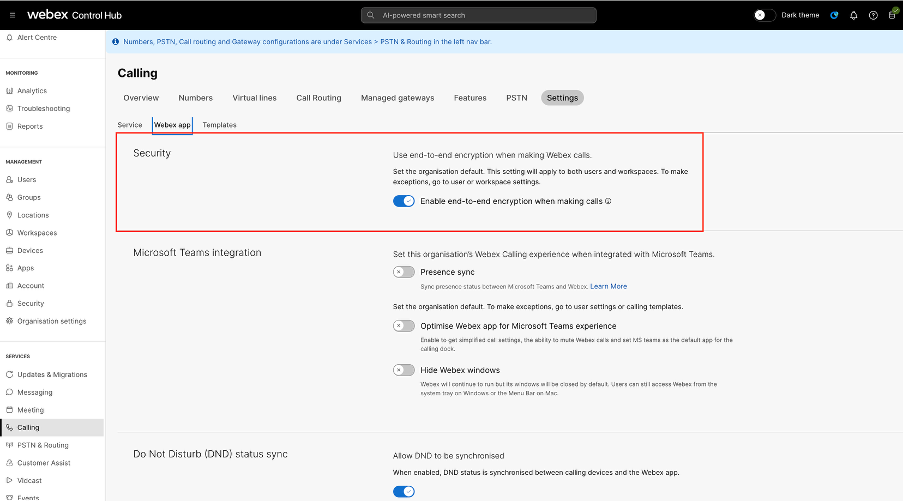Select the Settings tab
904x502 pixels.
point(562,98)
